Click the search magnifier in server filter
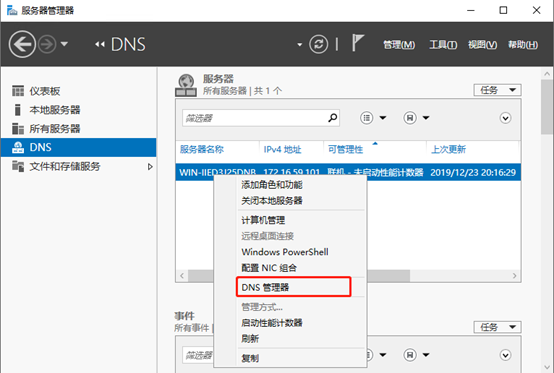554x373 pixels. (332, 118)
